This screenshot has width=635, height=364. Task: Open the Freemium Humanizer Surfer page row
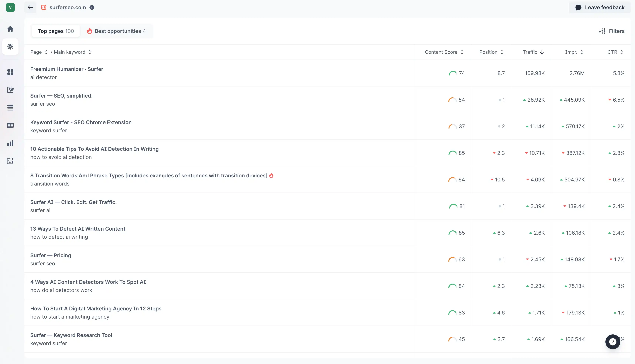click(x=67, y=69)
